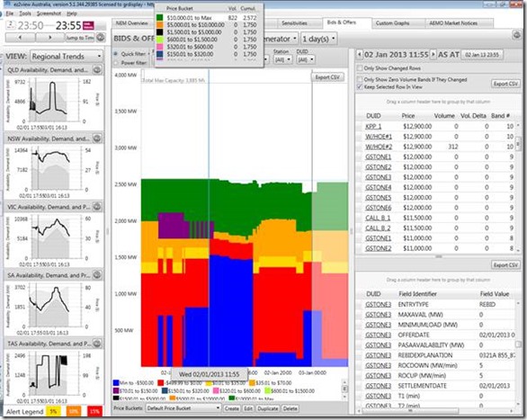
Task: Open the VIEW Regional Trends dropdown
Action: (67, 56)
